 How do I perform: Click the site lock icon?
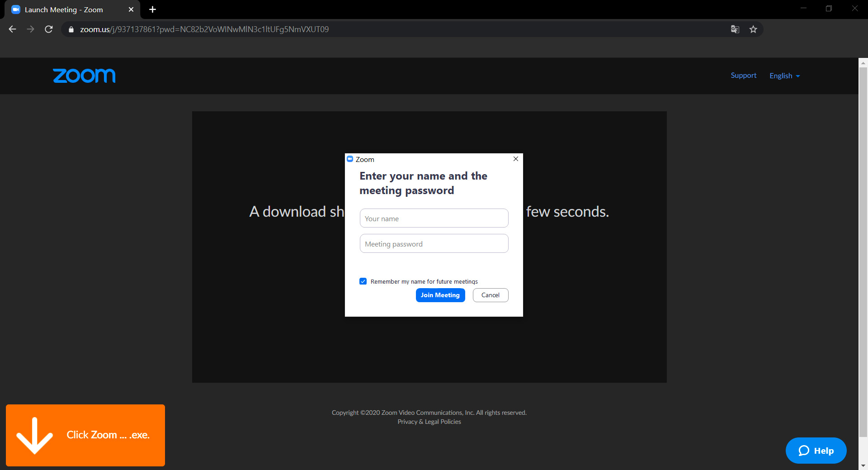pos(71,29)
